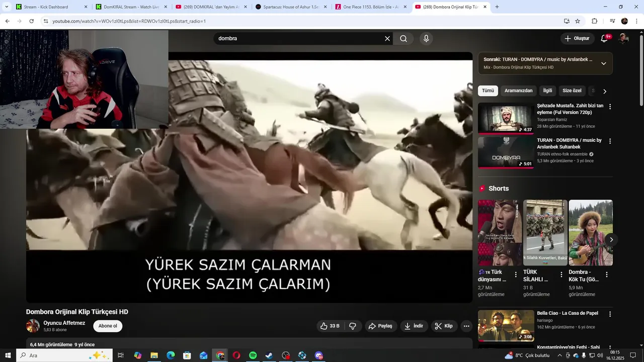This screenshot has width=644, height=362.
Task: Open File Explorer from the taskbar
Action: coord(154,355)
